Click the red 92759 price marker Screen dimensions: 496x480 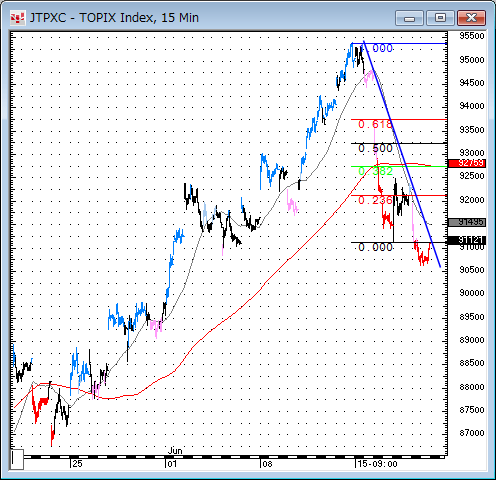(x=467, y=163)
